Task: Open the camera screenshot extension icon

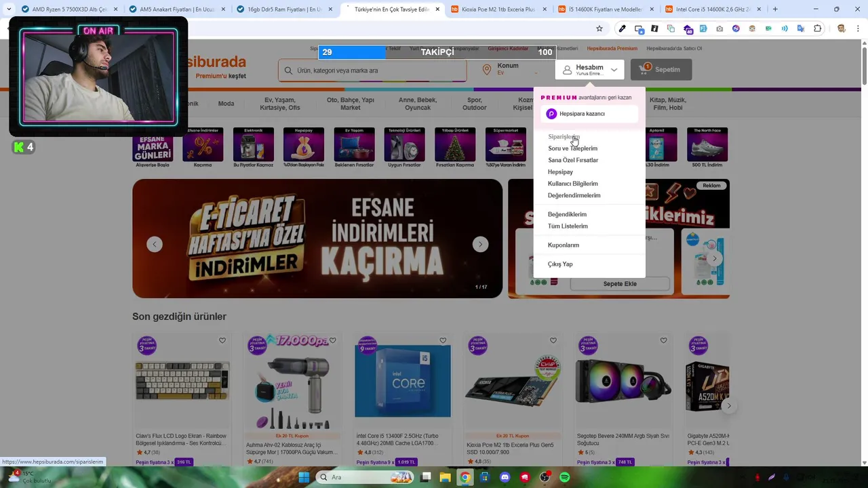Action: point(719,28)
